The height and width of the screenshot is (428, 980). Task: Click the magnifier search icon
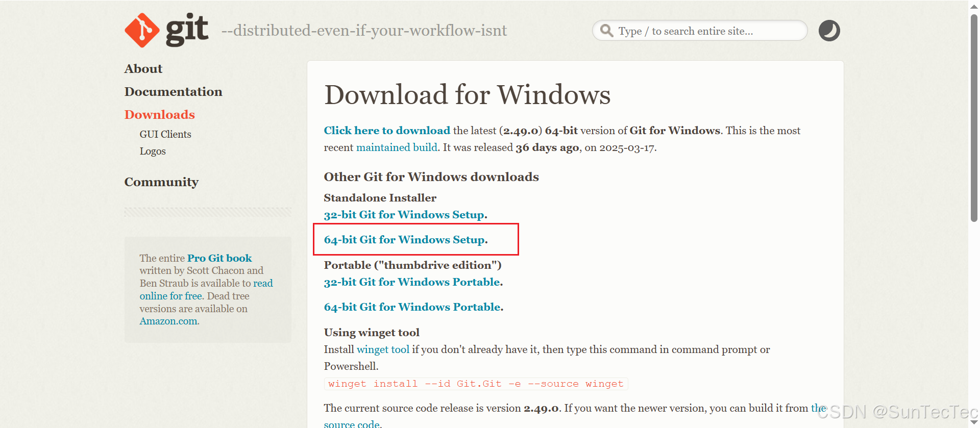606,31
